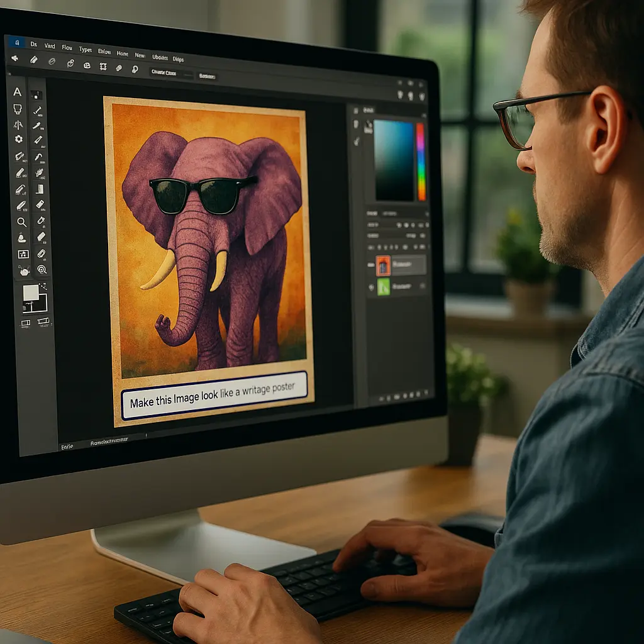Click the prompt field 'Make this Image look like'
644x644 pixels.
[x=214, y=396]
